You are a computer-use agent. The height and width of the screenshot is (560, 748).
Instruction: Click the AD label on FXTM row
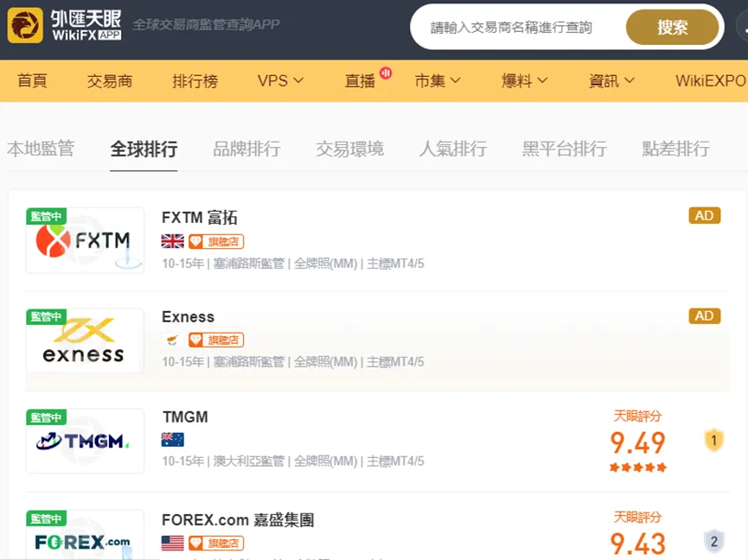pos(705,216)
